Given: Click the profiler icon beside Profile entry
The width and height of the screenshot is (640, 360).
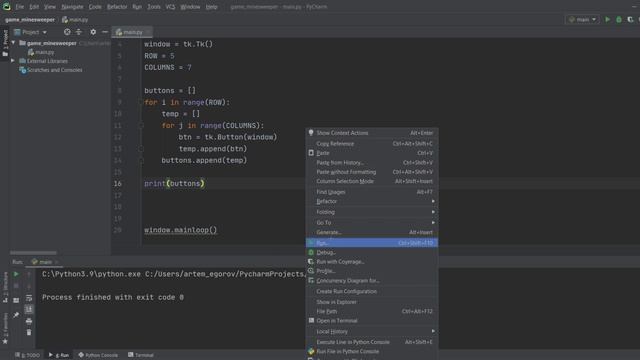Looking at the screenshot, I should pyautogui.click(x=311, y=271).
